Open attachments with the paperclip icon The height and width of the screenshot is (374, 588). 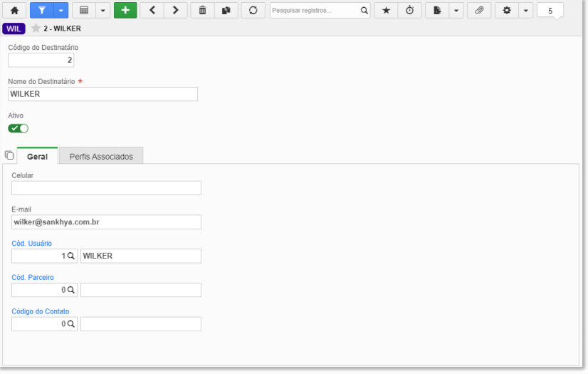coord(479,11)
